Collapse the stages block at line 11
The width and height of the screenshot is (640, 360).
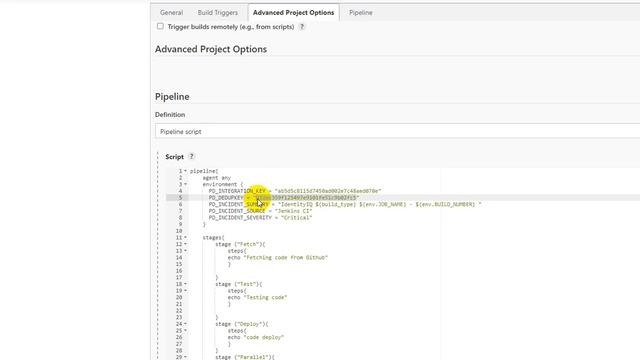tap(185, 238)
